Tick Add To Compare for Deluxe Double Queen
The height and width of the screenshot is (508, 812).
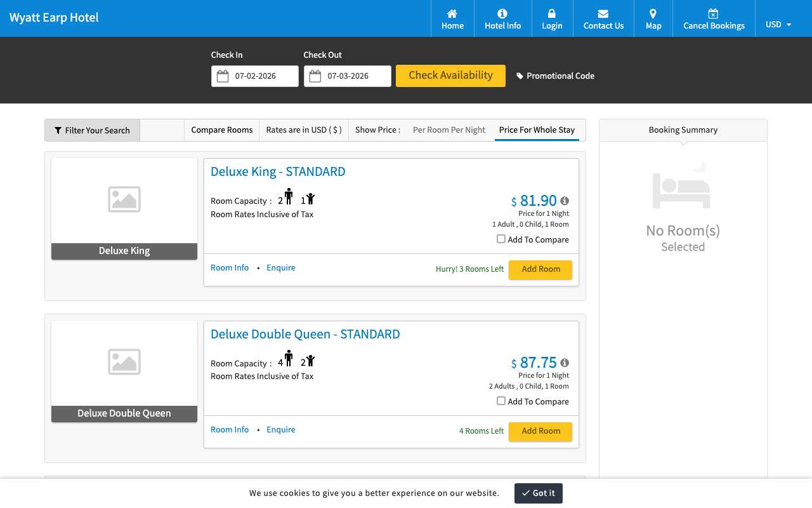click(x=501, y=401)
